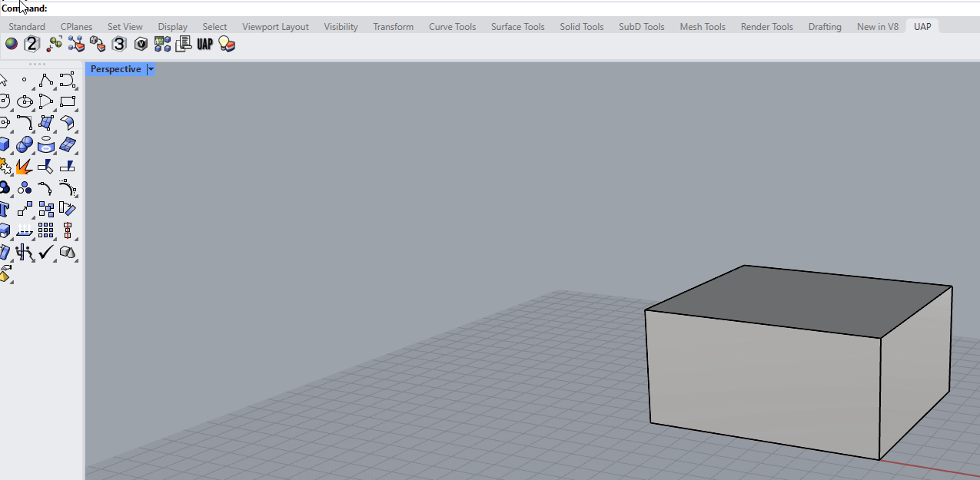980x480 pixels.
Task: Select the Trim tool
Action: [46, 165]
